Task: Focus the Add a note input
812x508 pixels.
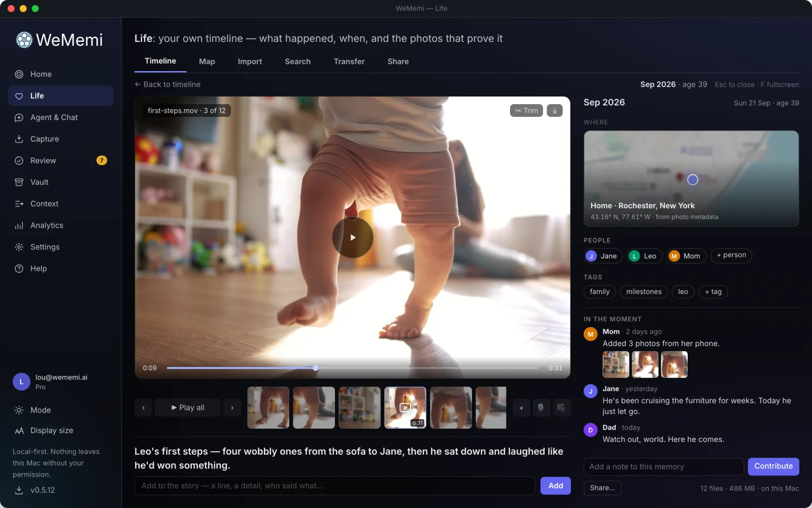Action: [664, 467]
